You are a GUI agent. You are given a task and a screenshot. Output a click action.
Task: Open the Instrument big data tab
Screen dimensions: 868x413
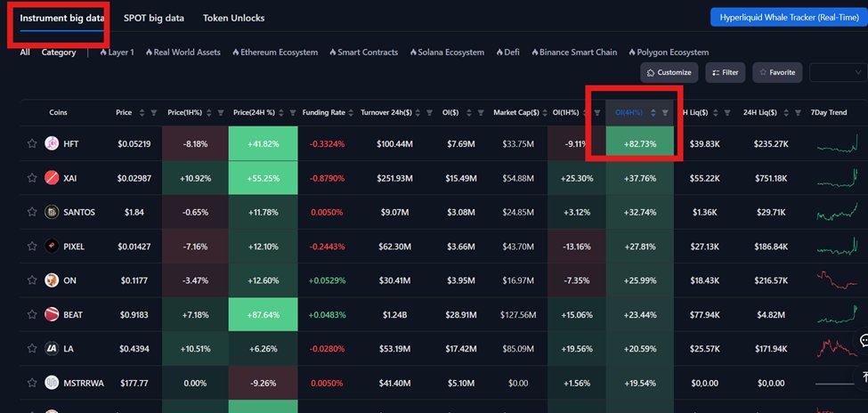62,18
